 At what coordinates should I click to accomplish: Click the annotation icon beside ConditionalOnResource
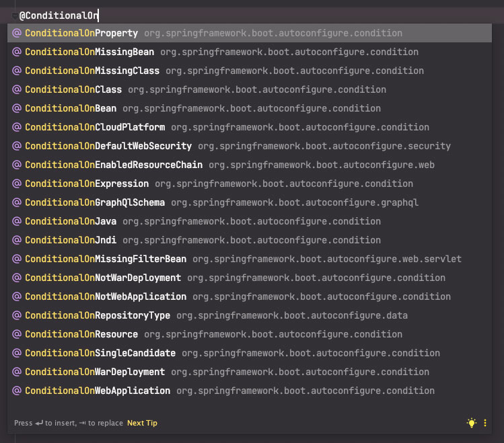(x=17, y=334)
